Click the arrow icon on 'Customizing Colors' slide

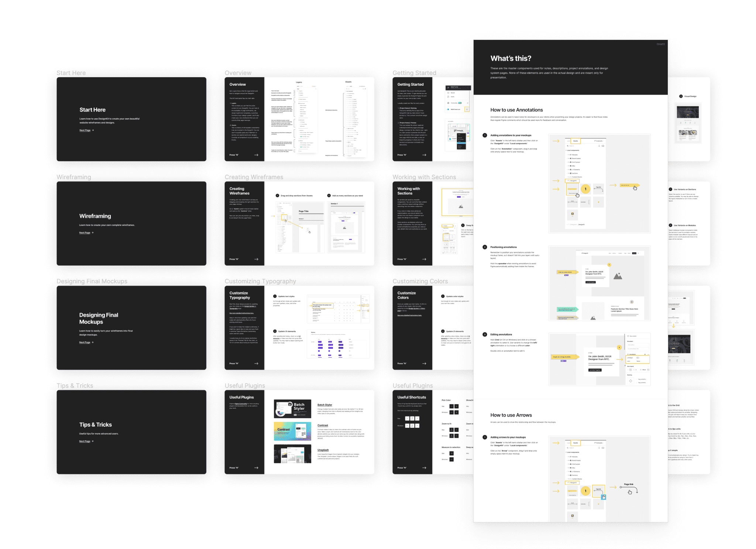pyautogui.click(x=425, y=364)
